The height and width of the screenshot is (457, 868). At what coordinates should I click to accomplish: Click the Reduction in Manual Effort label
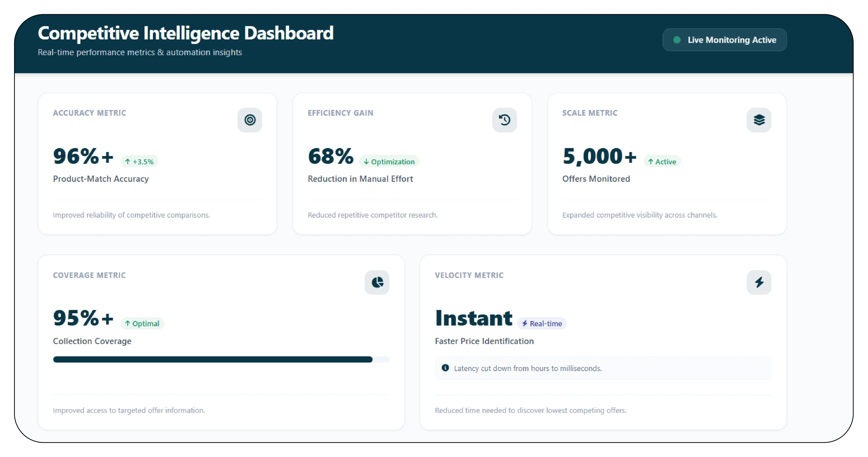(x=360, y=179)
